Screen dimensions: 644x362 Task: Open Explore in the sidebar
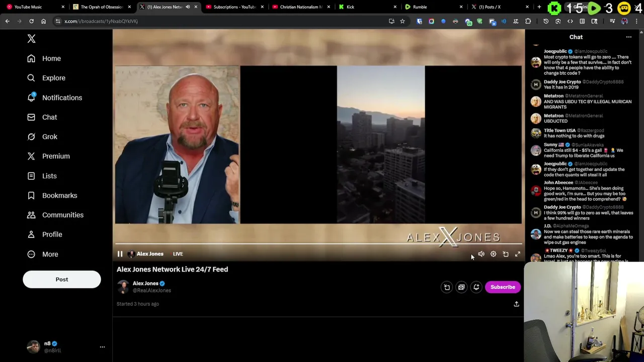point(46,78)
